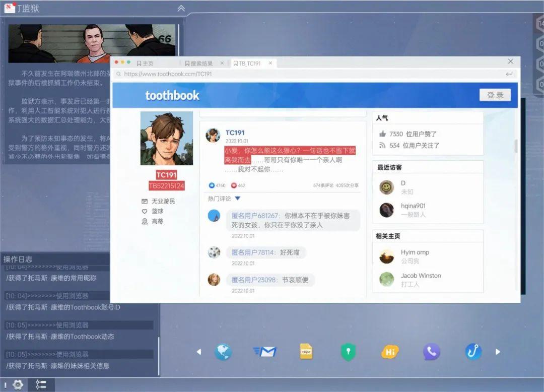Open Jacob Winston's related profile
Image resolution: width=544 pixels, height=392 pixels.
(x=421, y=276)
